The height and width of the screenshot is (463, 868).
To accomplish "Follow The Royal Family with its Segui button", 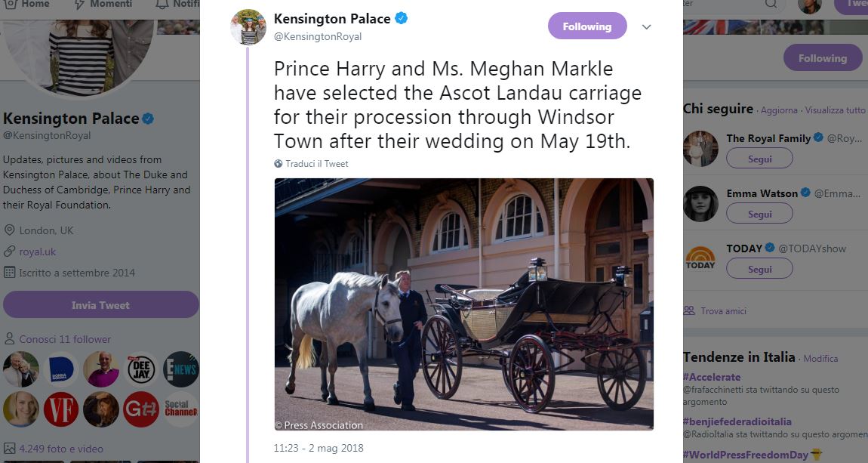I will tap(759, 158).
